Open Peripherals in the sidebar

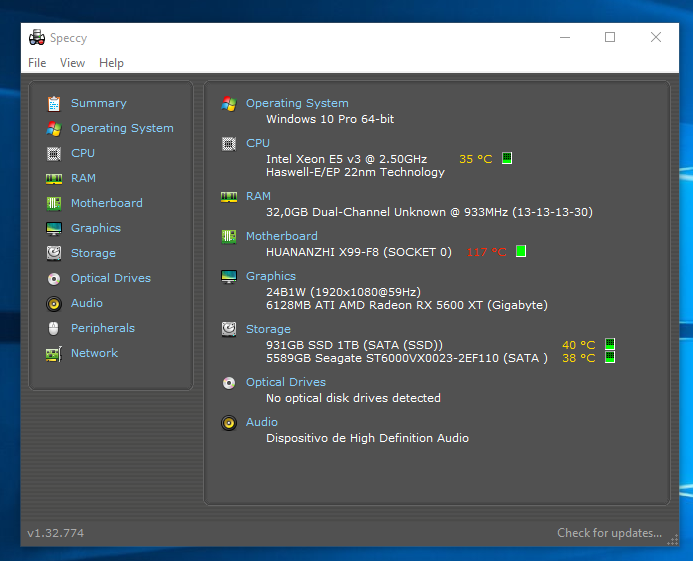[103, 328]
